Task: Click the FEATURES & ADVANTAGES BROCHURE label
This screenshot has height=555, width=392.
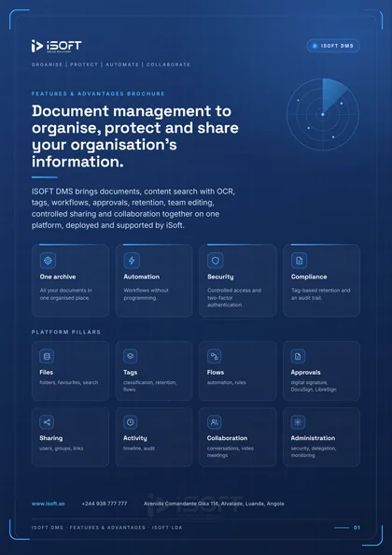Action: tap(98, 93)
